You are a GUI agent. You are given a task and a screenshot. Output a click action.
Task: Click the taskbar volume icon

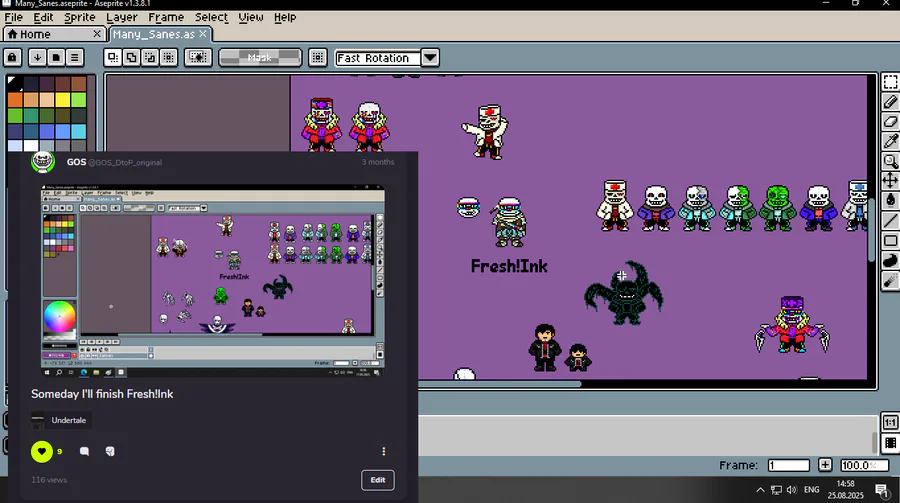792,490
